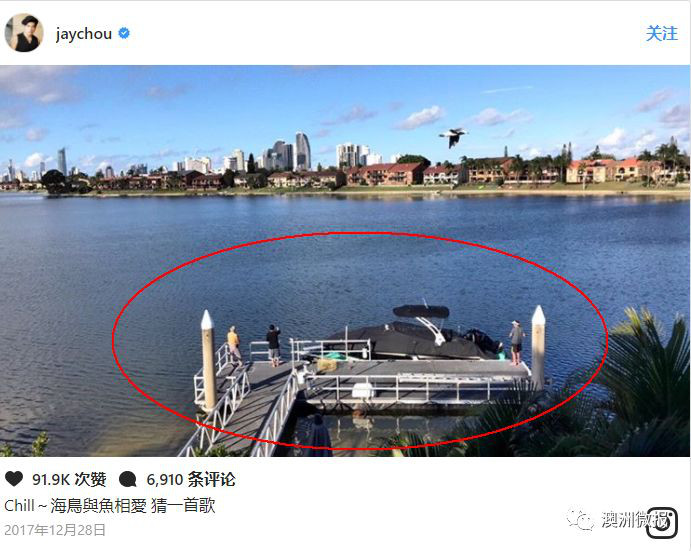Click the person in yellow shirt
691x551 pixels.
point(234,346)
